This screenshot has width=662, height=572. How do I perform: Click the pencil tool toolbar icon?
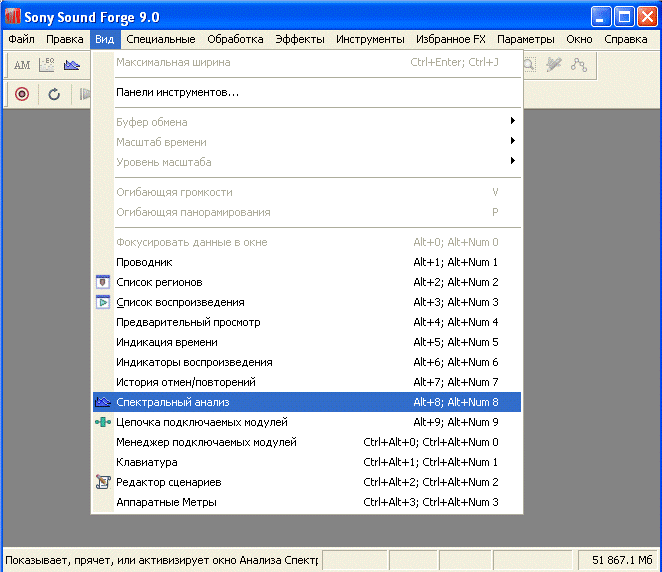pyautogui.click(x=553, y=65)
